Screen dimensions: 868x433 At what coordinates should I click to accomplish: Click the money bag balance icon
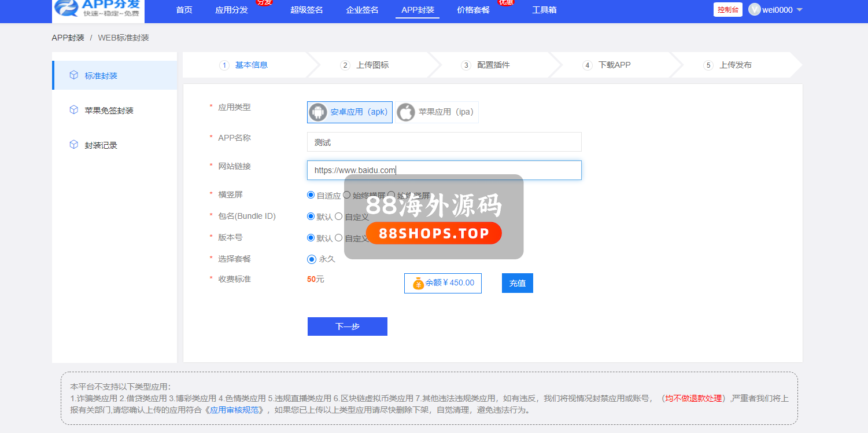coord(418,283)
